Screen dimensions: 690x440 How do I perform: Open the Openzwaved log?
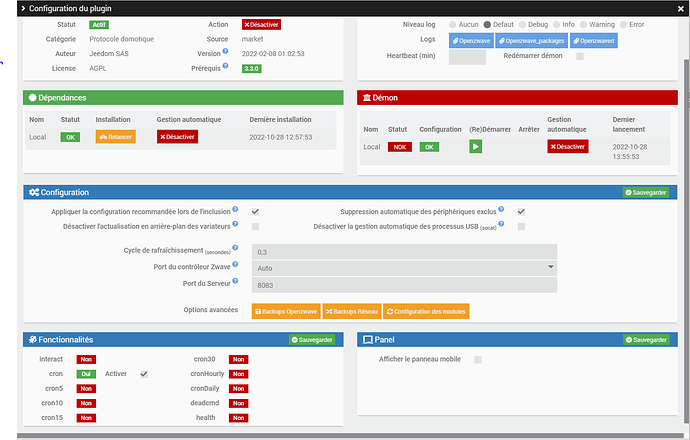[x=594, y=40]
